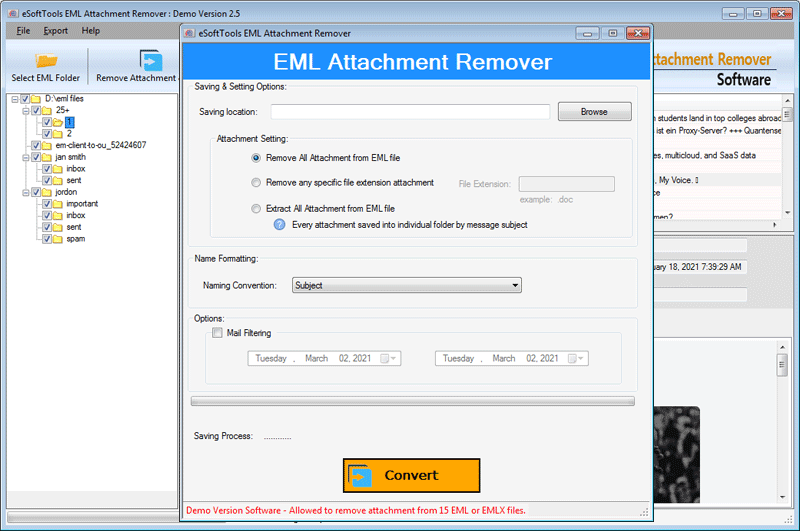Uncheck the D:\eml files root checkbox
The image size is (800, 531).
click(25, 98)
